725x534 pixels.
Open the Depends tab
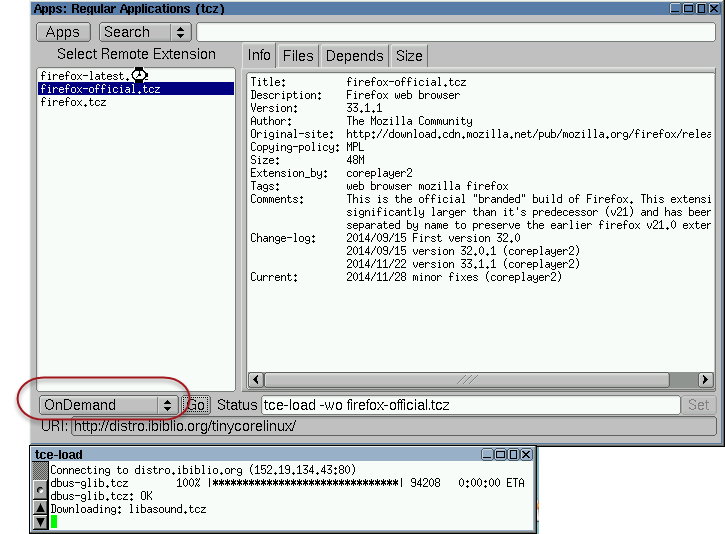[x=354, y=56]
